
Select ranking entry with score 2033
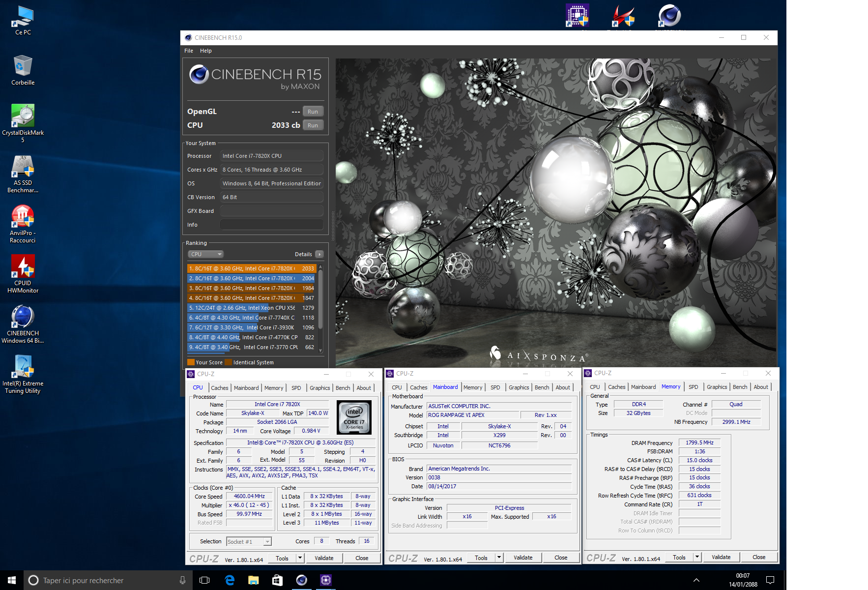click(x=251, y=268)
